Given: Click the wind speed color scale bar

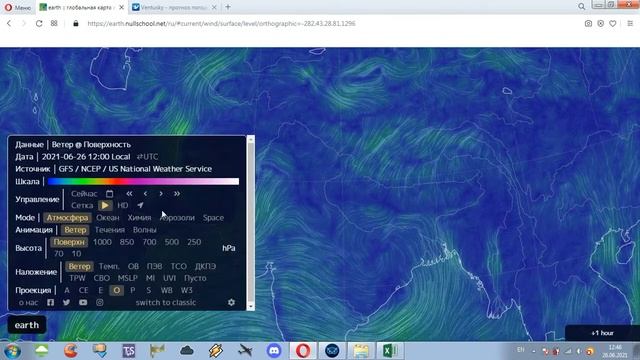Looking at the screenshot, I should 143,181.
